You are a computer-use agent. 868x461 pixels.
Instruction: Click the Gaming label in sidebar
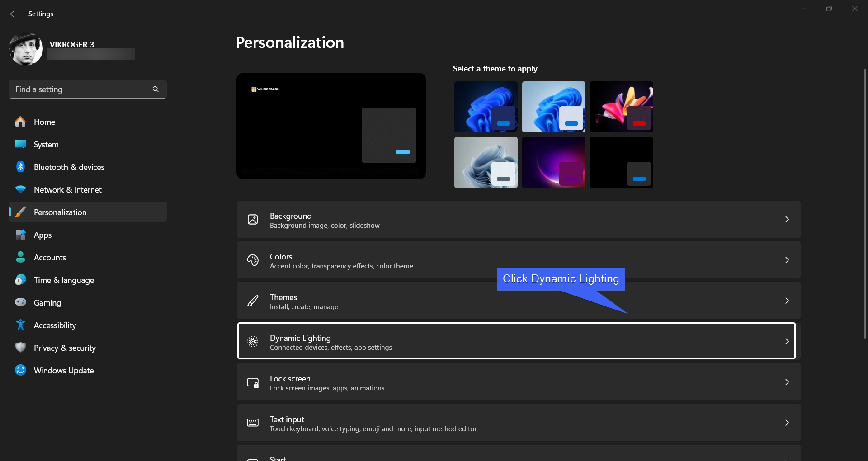47,303
